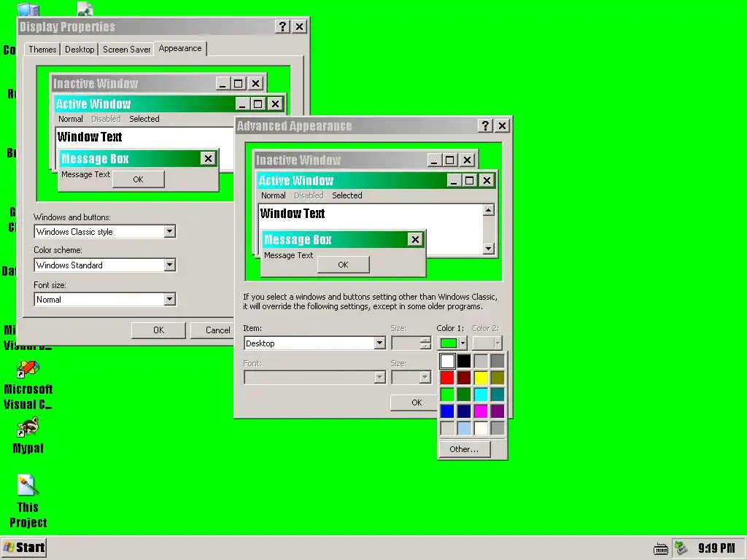
Task: Open the Windows and buttons dropdown
Action: point(169,231)
